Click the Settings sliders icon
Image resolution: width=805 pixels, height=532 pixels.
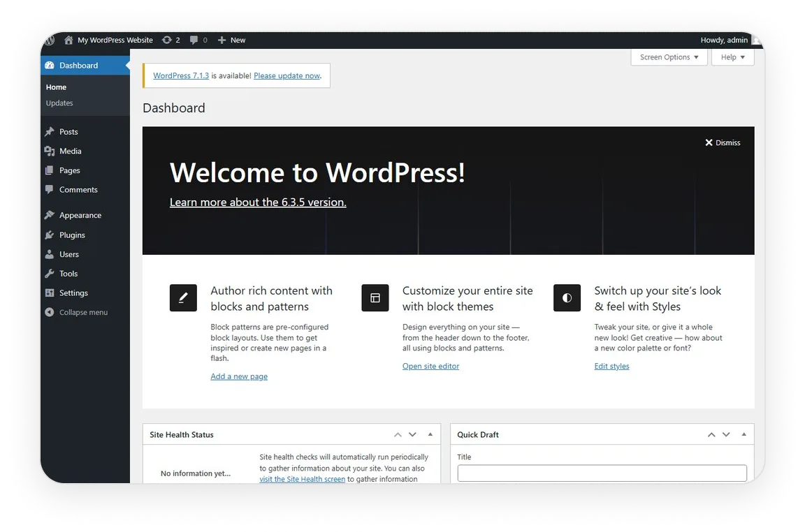click(x=50, y=293)
